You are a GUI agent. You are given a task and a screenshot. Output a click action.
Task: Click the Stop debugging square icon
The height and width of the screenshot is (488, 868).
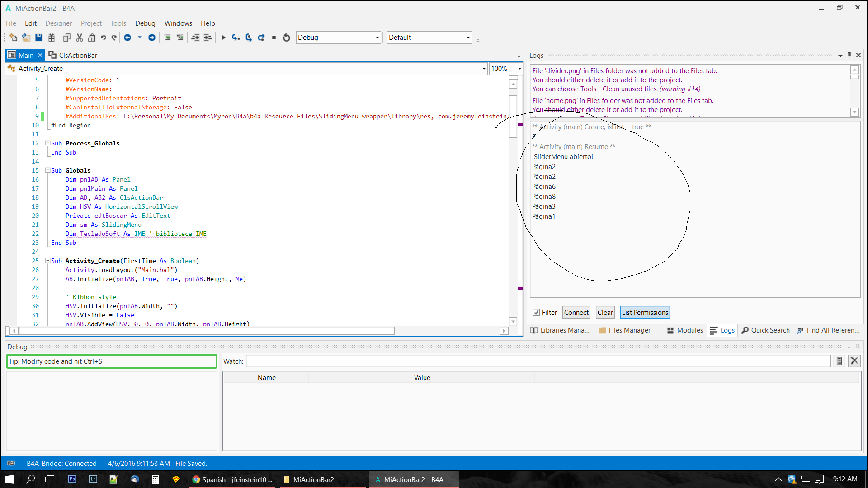274,38
